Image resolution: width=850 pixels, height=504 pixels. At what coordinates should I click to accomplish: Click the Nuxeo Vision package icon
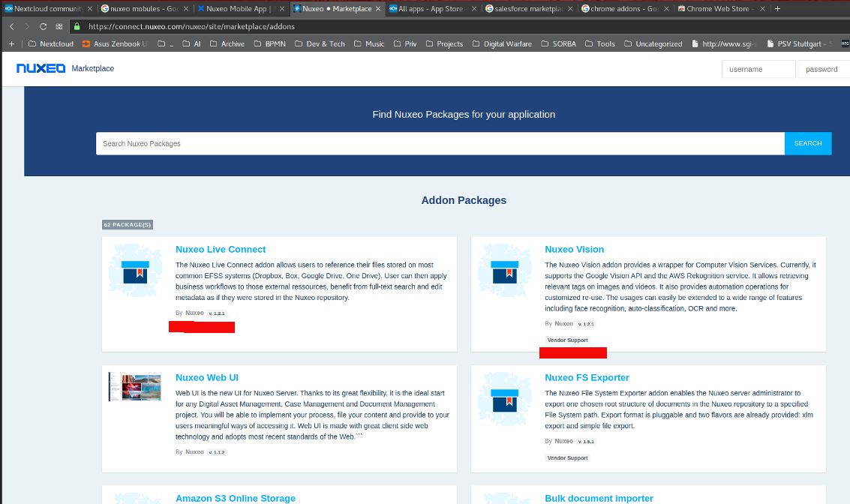(x=505, y=271)
